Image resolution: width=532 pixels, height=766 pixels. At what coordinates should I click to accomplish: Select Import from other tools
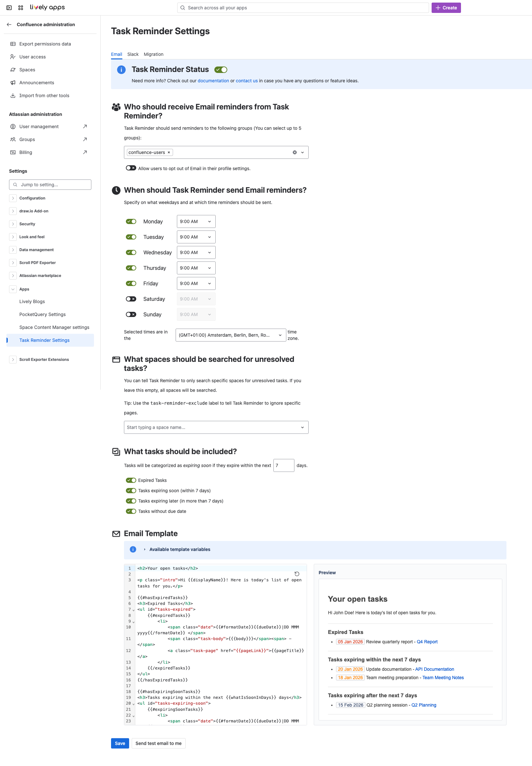44,95
